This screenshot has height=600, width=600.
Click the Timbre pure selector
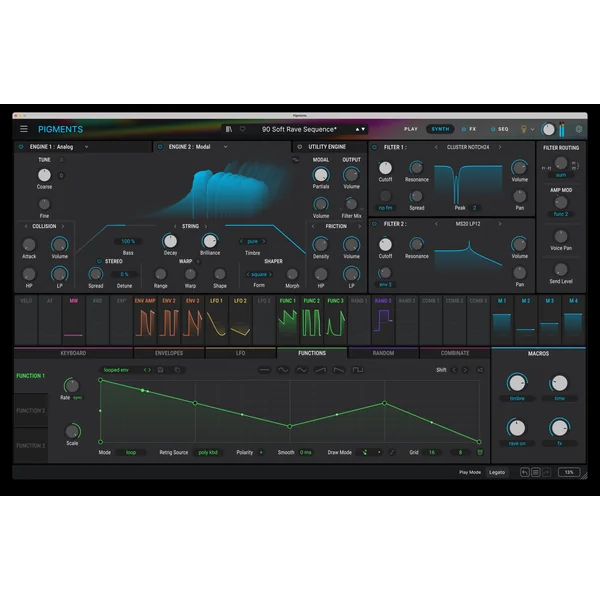253,241
